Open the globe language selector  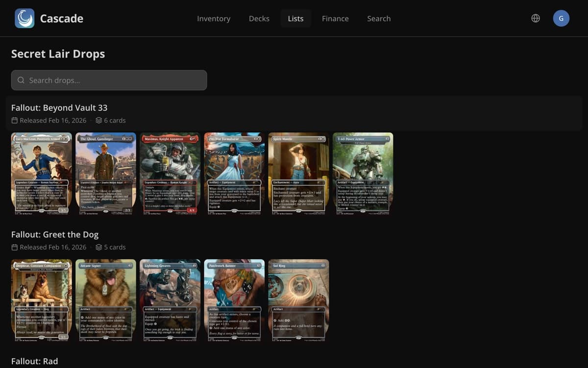point(536,18)
